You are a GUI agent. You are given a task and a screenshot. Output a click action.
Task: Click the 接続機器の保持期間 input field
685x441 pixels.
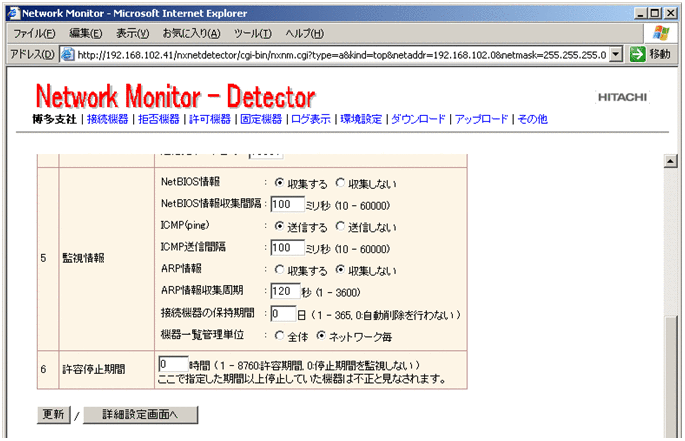(x=283, y=313)
